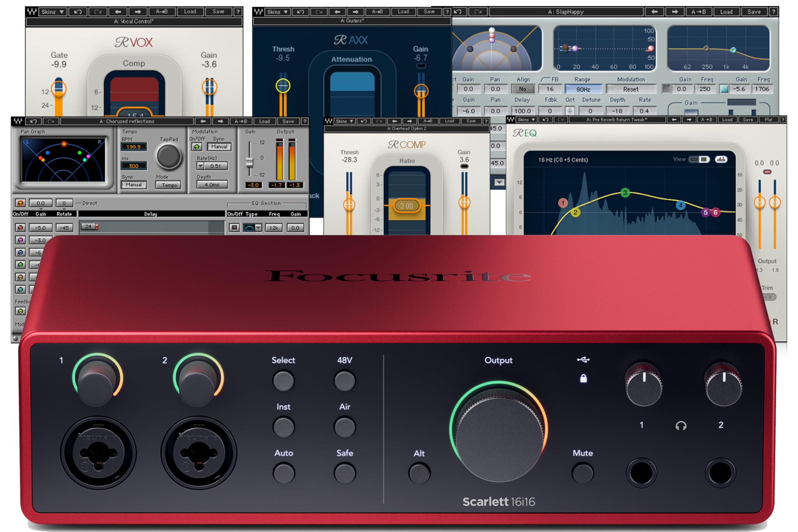Click Save in SlapHappy plugin toolbar
798x532 pixels.
pyautogui.click(x=753, y=12)
